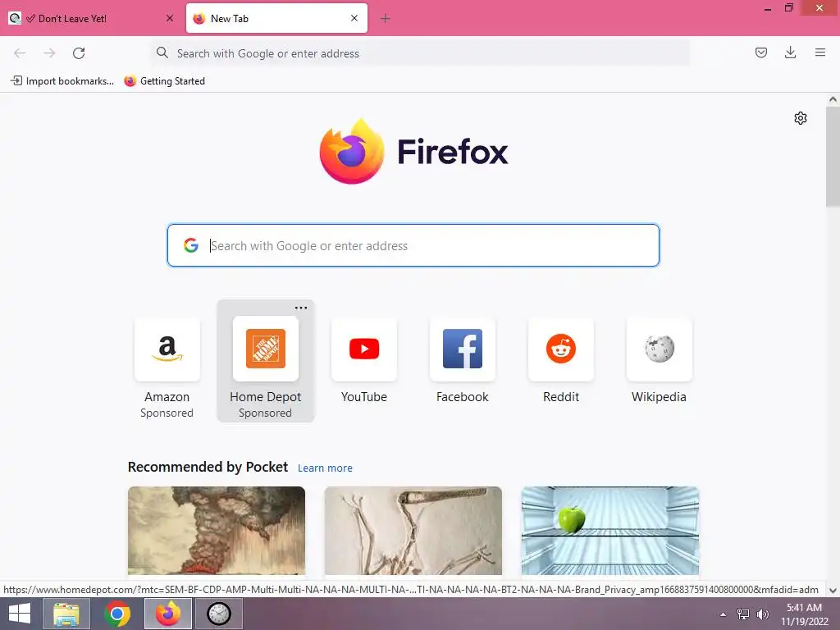
Task: Open the fossil skeleton Pocket story
Action: point(413,531)
